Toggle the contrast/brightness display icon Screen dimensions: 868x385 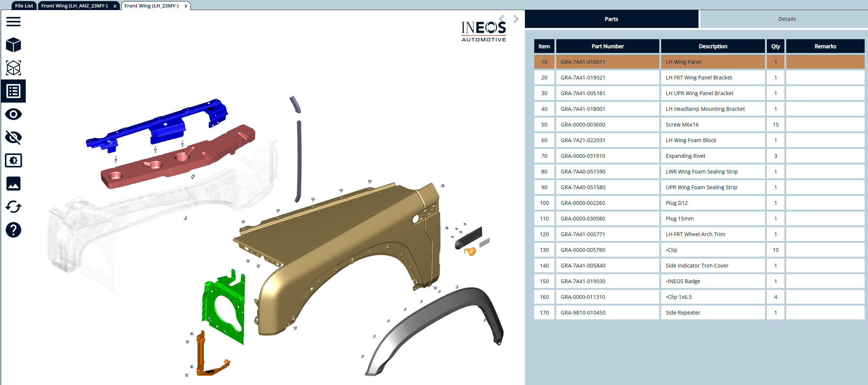click(13, 160)
